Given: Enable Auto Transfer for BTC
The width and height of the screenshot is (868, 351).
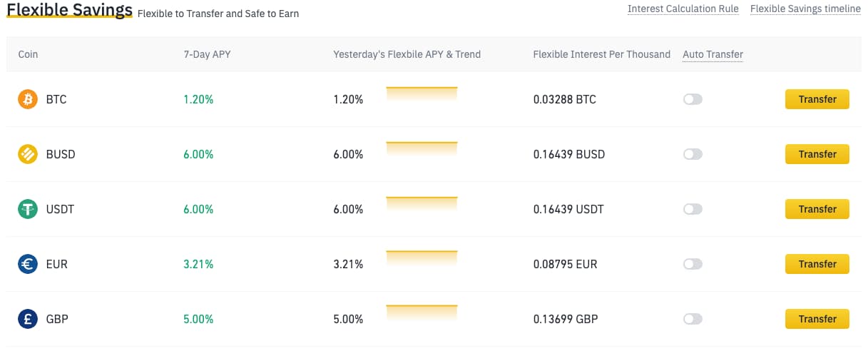Looking at the screenshot, I should click(x=693, y=99).
